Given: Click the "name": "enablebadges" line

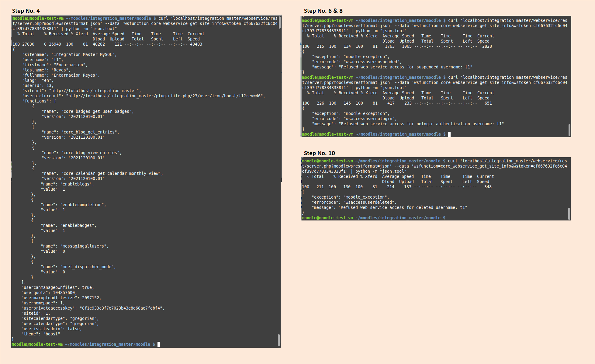Looking at the screenshot, I should (69, 226).
